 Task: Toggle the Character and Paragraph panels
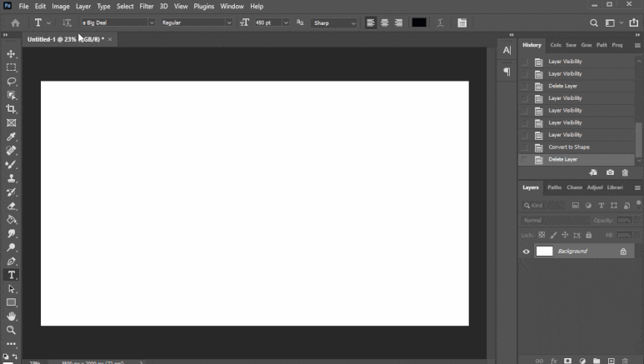pos(462,23)
